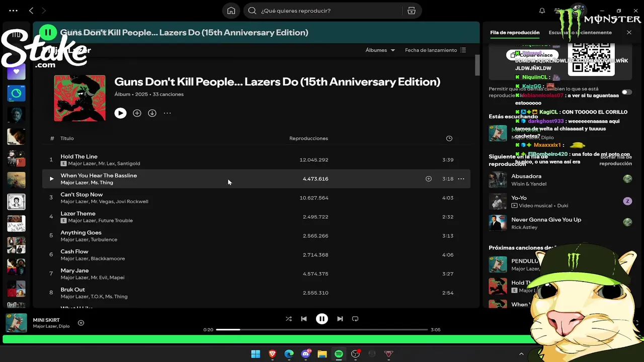
Task: Click Título column header
Action: 67,138
